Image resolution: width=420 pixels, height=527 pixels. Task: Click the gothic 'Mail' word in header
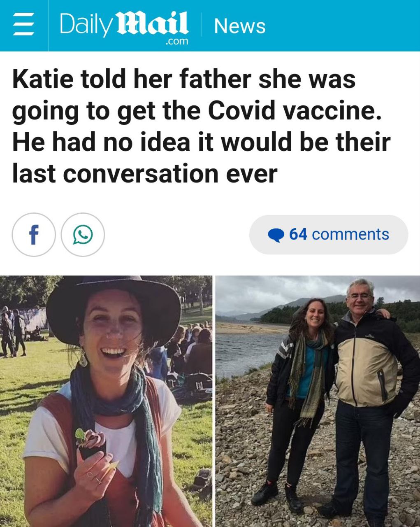click(153, 23)
